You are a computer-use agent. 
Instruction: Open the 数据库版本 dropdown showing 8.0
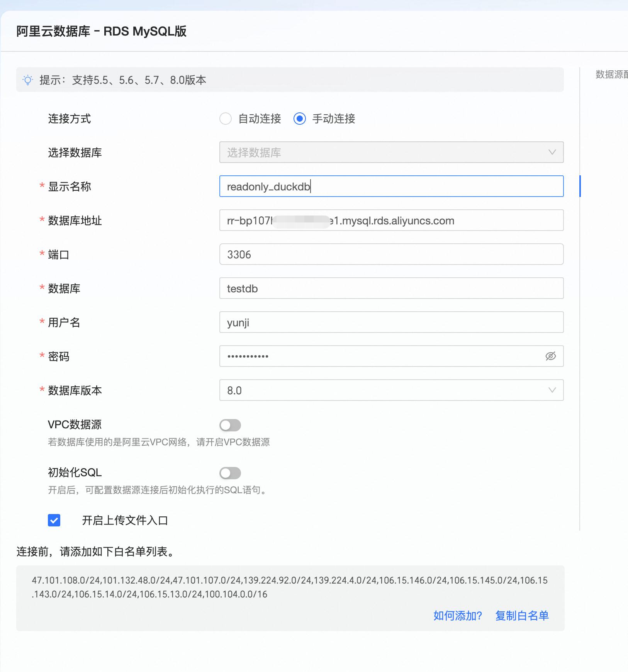(391, 390)
